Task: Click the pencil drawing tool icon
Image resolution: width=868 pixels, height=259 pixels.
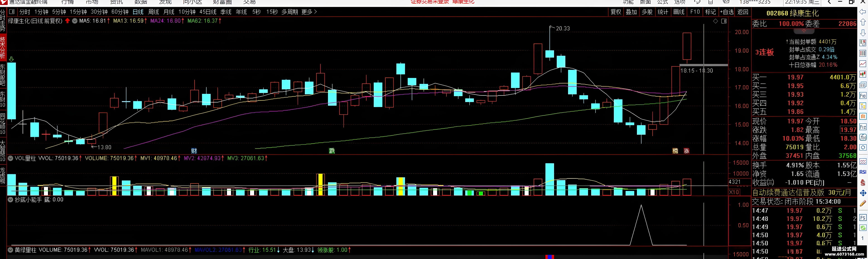Action: coord(863,203)
